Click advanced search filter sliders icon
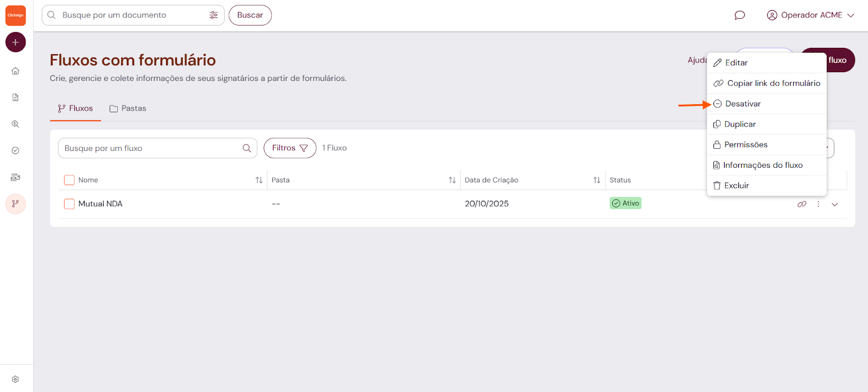Screen dimensions: 868x392 (x=214, y=15)
